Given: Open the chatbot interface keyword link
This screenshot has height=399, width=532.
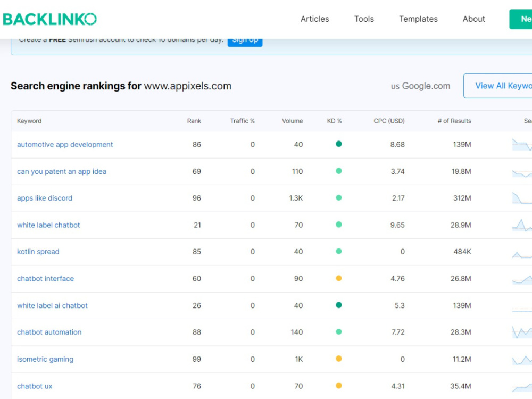Looking at the screenshot, I should click(45, 279).
